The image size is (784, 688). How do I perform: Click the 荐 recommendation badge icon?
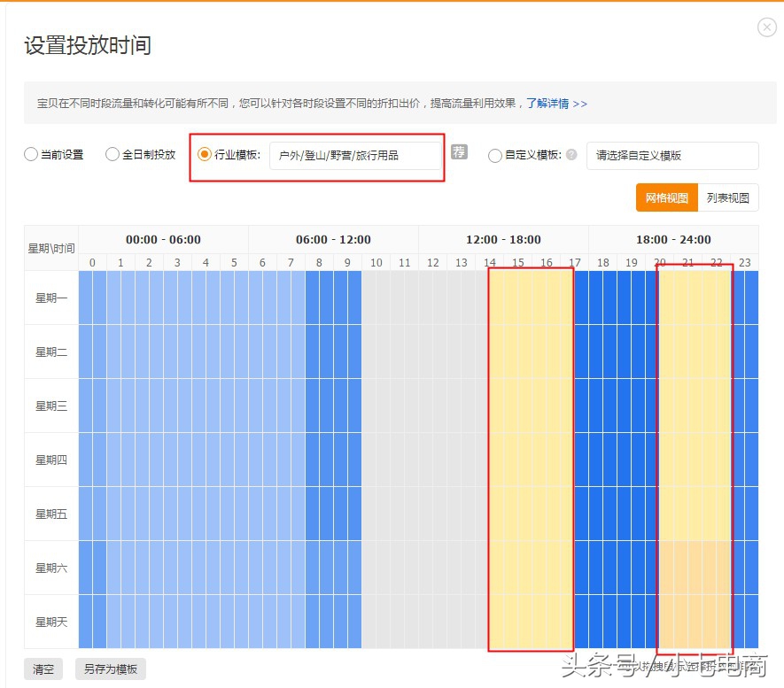coord(458,152)
